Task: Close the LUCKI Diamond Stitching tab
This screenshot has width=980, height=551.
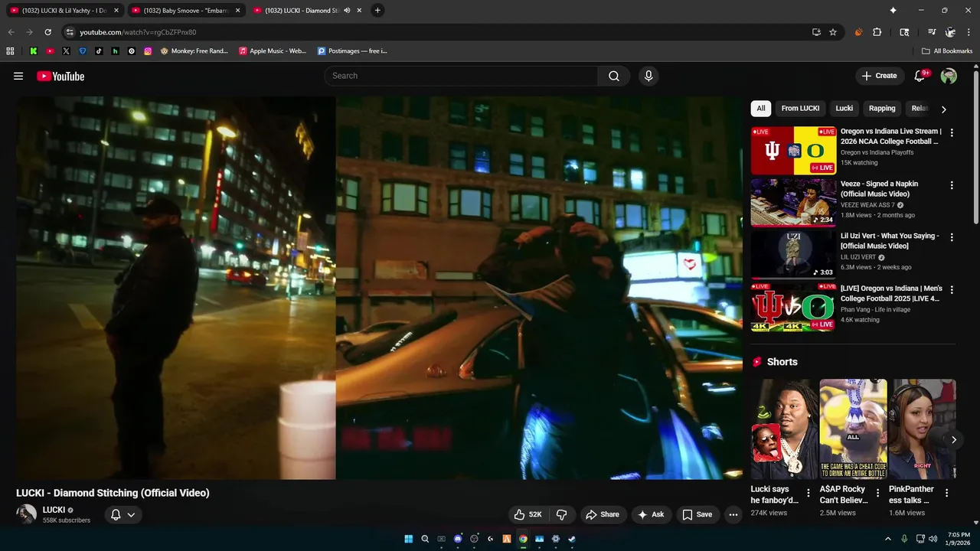Action: [359, 11]
